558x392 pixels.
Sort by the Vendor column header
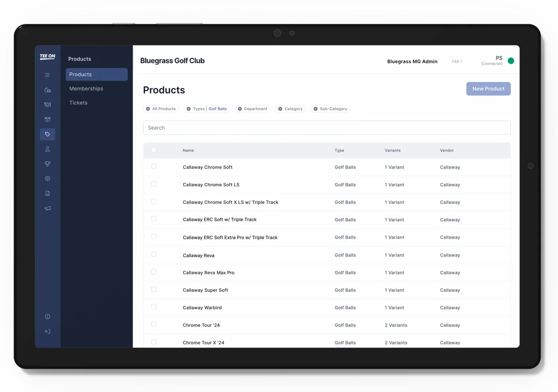pos(447,150)
